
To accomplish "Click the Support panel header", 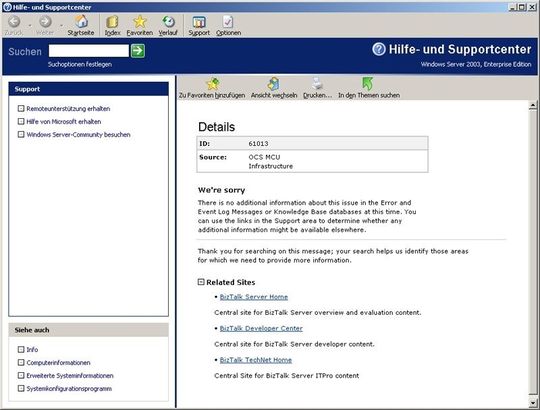I will pyautogui.click(x=89, y=89).
